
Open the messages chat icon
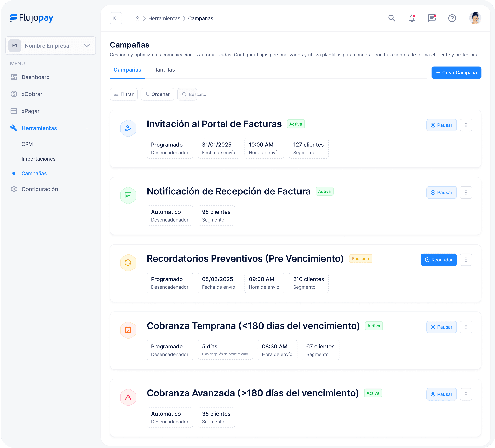pyautogui.click(x=432, y=18)
